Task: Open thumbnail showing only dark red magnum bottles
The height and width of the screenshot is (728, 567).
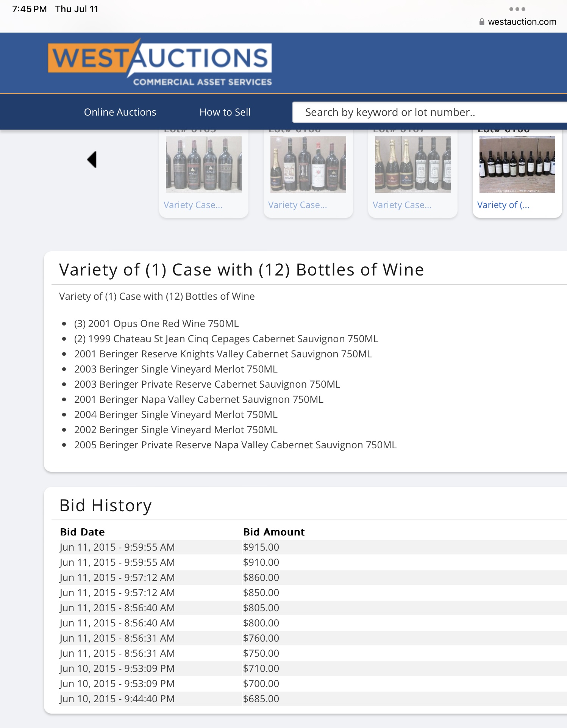Action: pyautogui.click(x=203, y=164)
